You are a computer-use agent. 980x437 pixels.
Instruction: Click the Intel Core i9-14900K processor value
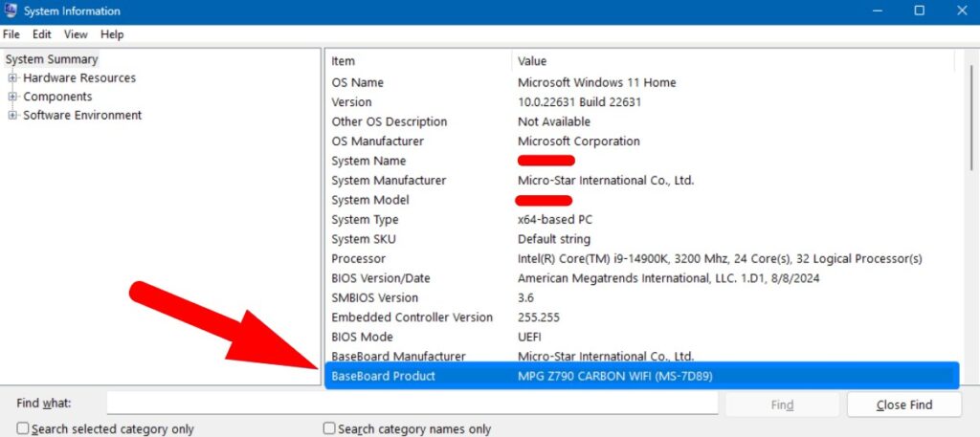point(720,258)
